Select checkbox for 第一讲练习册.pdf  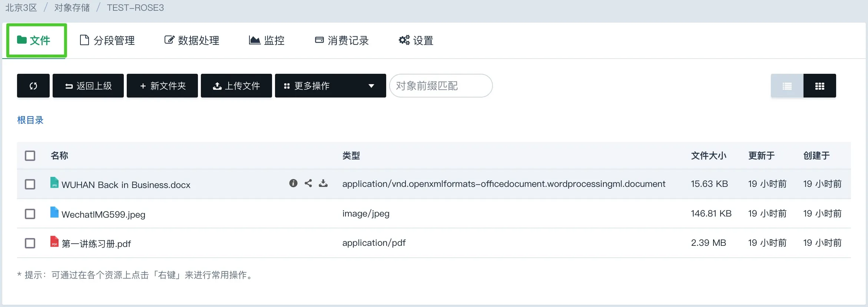coord(30,243)
